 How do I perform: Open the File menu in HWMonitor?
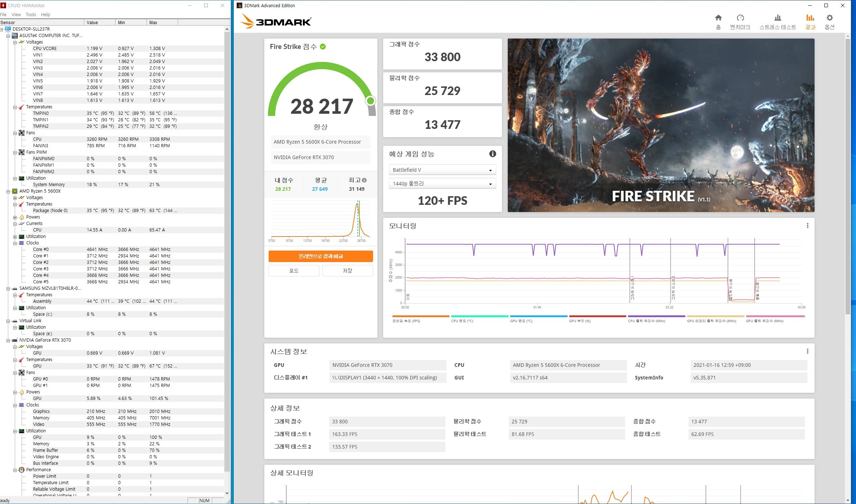pyautogui.click(x=3, y=15)
